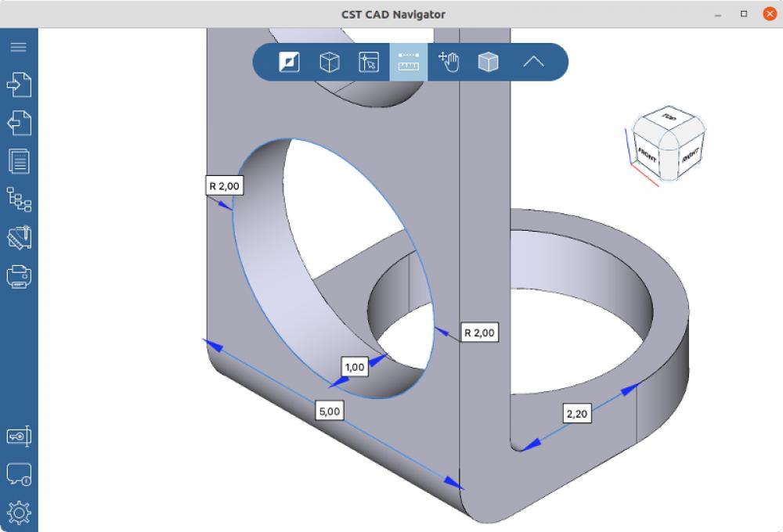Click the export file icon in the sidebar
This screenshot has width=783, height=532.
tap(19, 123)
